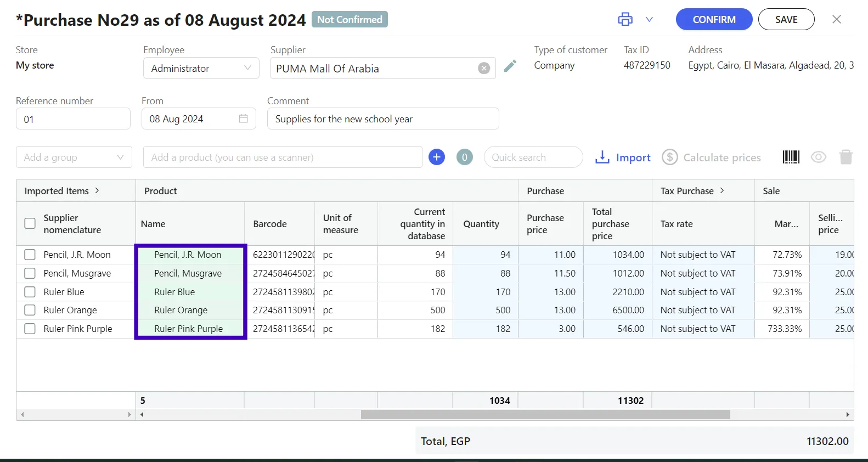868x462 pixels.
Task: Open the calendar date picker icon
Action: pyautogui.click(x=243, y=119)
